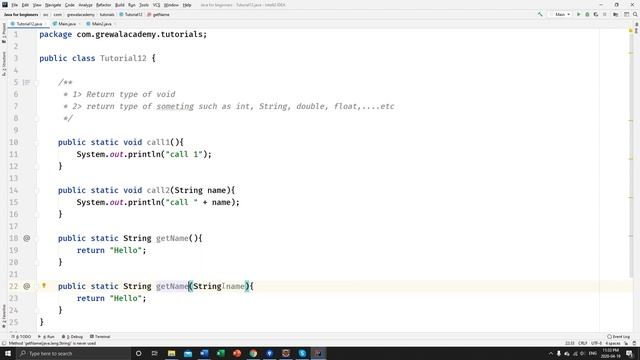Click the @ gutter icon on line 22
Screen dimensions: 640x360
(x=27, y=286)
